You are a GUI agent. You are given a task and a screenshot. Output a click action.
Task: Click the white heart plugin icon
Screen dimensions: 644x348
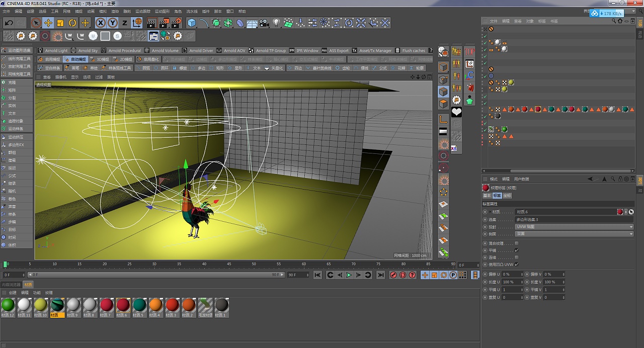click(456, 112)
